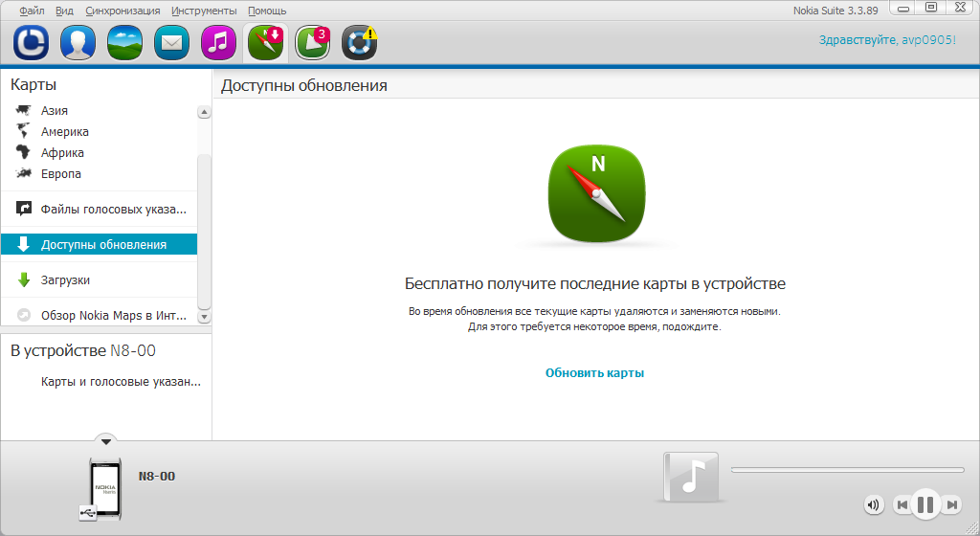
Task: Open the Загрузки sidebar entry
Action: pos(99,279)
